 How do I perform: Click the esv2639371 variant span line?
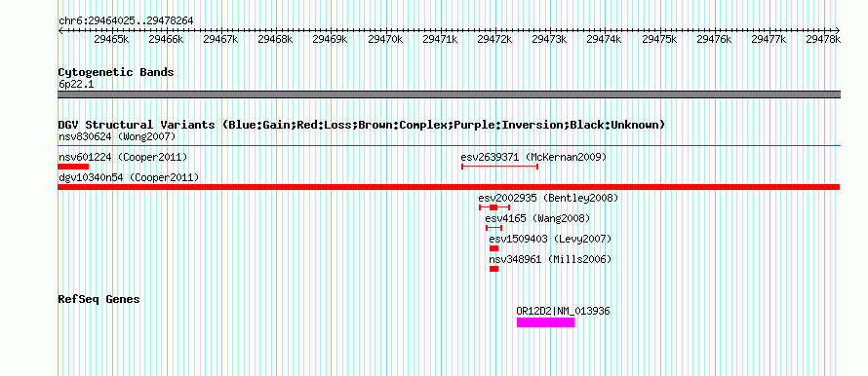pyautogui.click(x=500, y=167)
